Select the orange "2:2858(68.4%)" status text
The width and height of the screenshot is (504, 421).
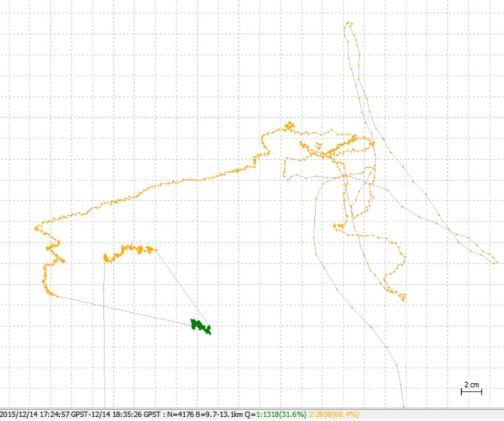[x=334, y=415]
